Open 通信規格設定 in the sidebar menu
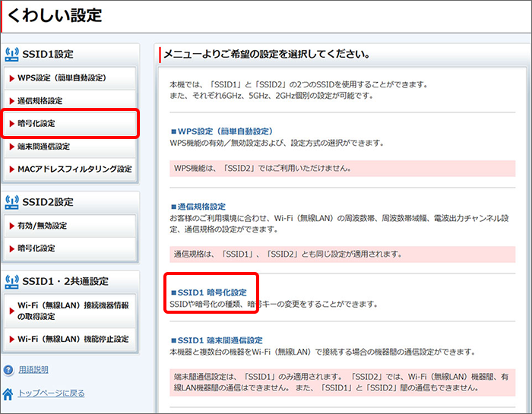 70,101
